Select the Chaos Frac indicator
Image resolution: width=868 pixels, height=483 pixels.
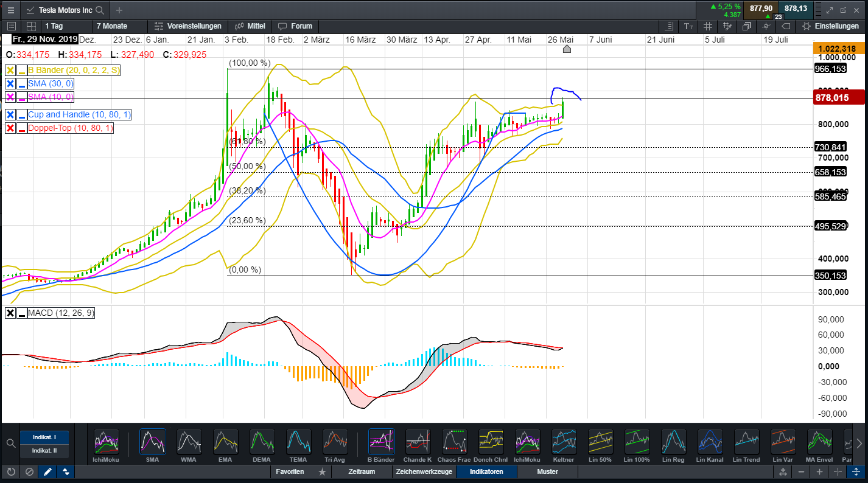point(454,442)
